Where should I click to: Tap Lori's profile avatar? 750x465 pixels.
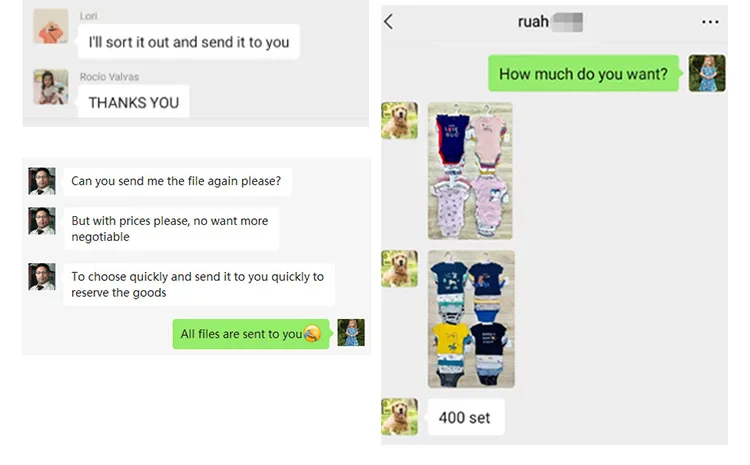coord(51,26)
